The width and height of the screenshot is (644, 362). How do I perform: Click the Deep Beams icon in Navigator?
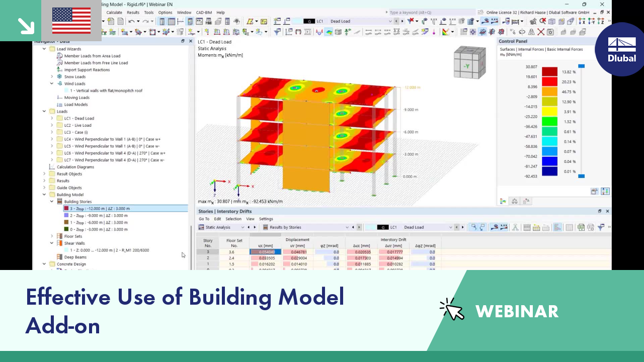pyautogui.click(x=59, y=257)
